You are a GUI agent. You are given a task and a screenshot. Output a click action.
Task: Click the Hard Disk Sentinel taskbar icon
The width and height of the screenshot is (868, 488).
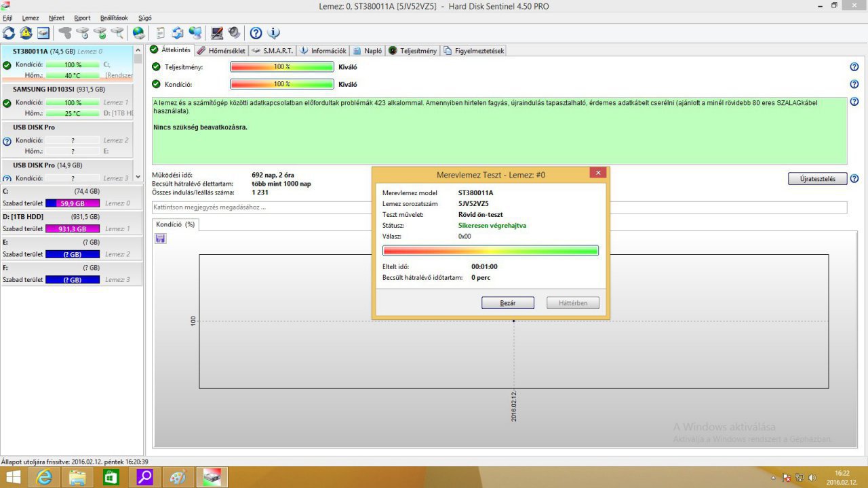(x=212, y=477)
